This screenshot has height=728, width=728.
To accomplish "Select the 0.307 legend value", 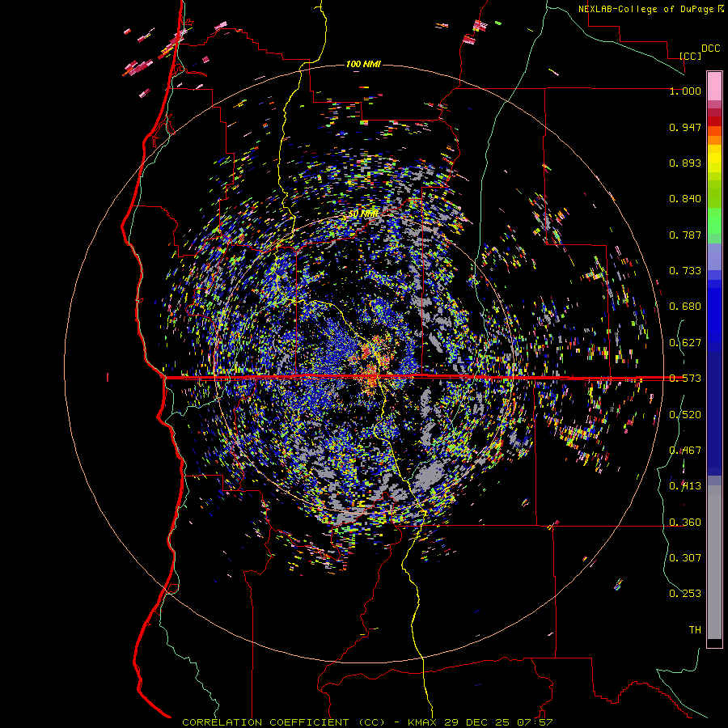I will tap(685, 557).
